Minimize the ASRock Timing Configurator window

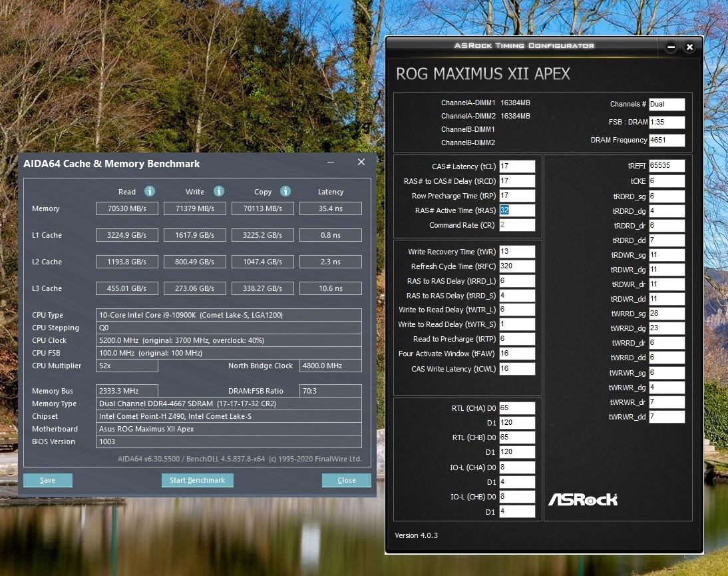pos(671,47)
